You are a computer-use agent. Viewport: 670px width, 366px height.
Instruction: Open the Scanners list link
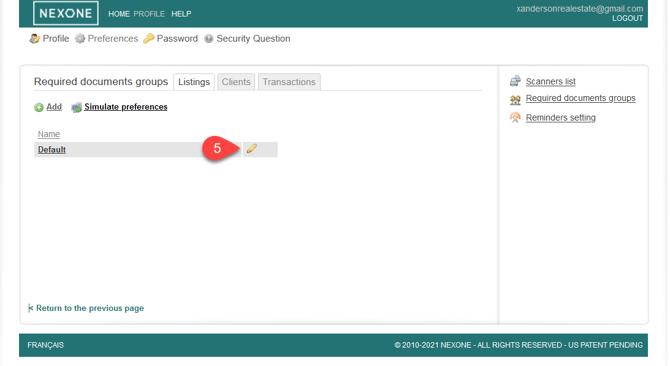550,81
